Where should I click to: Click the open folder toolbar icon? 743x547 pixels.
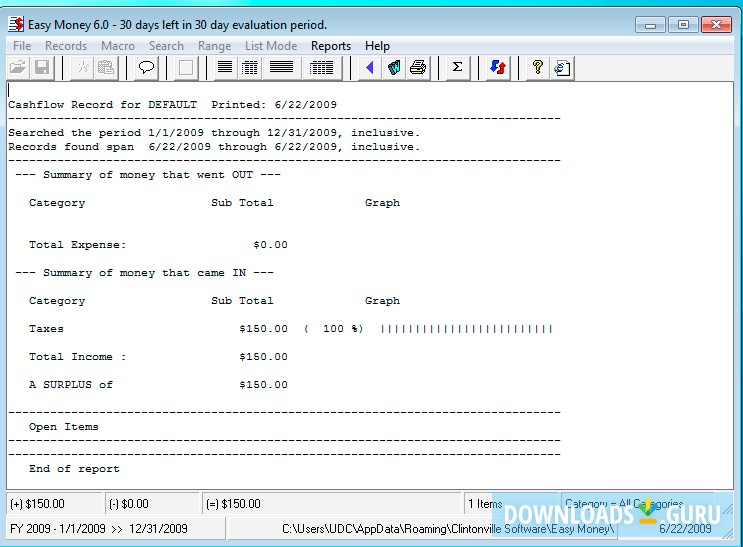(18, 67)
